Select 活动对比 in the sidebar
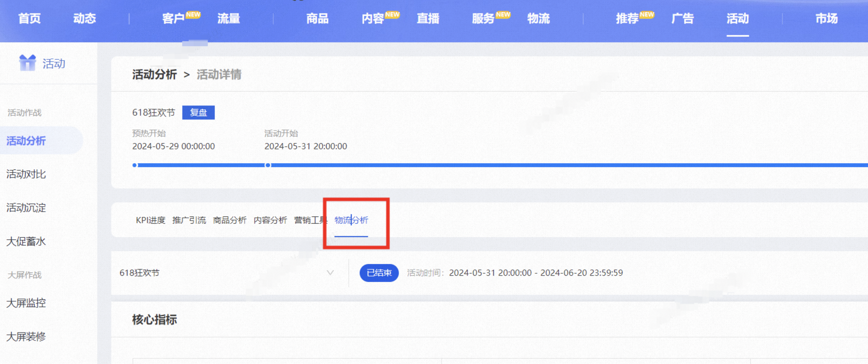The width and height of the screenshot is (868, 364). tap(26, 174)
